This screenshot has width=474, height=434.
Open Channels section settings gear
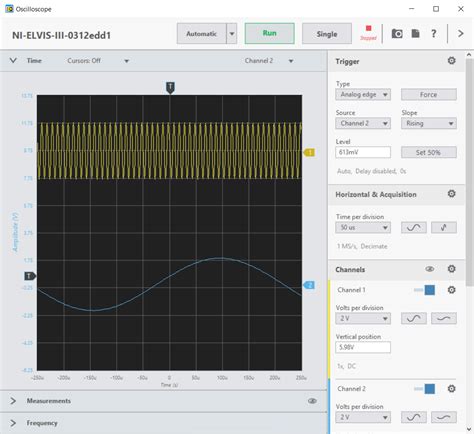(451, 269)
